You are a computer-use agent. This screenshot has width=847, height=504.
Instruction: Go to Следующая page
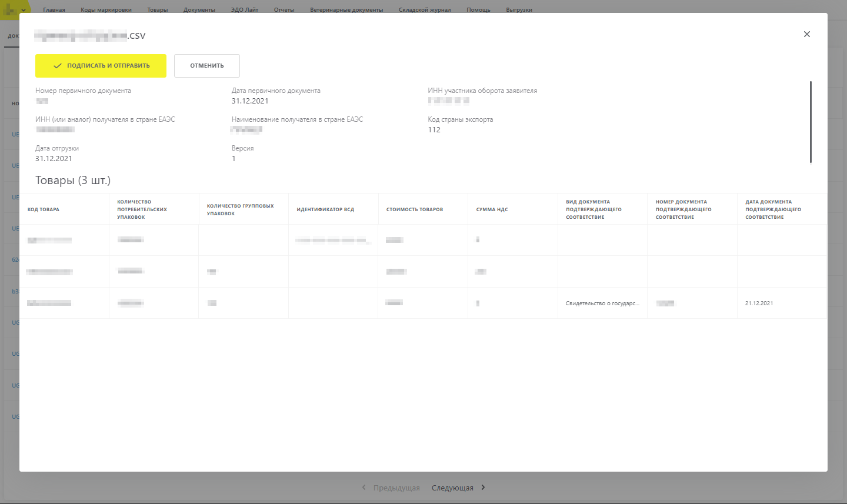pos(452,488)
